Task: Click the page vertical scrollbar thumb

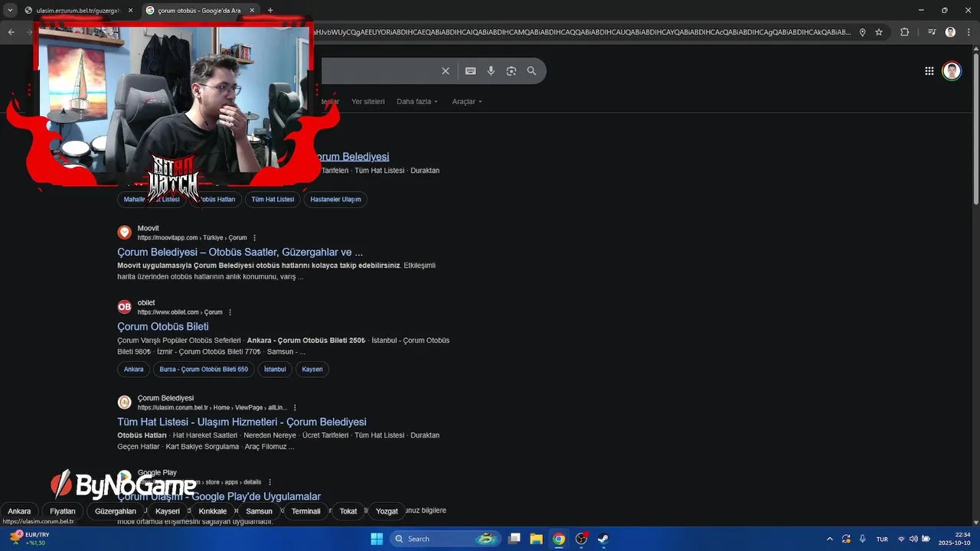Action: point(975,130)
